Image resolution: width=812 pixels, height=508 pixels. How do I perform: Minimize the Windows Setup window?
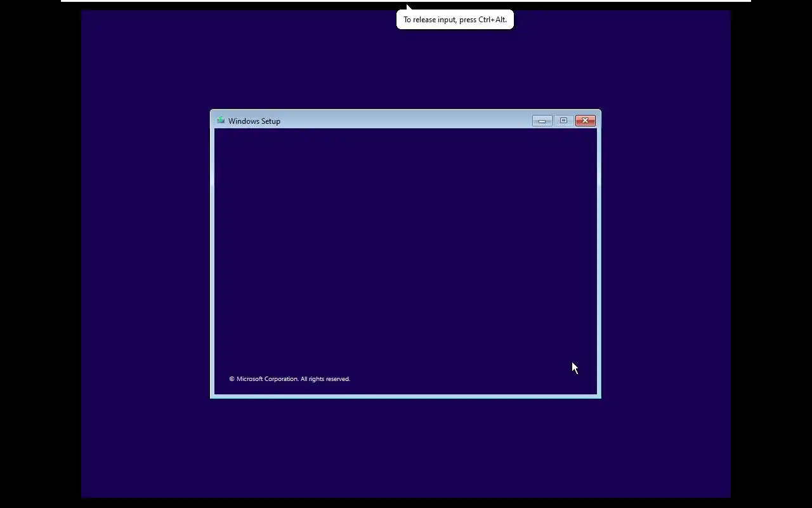(542, 121)
